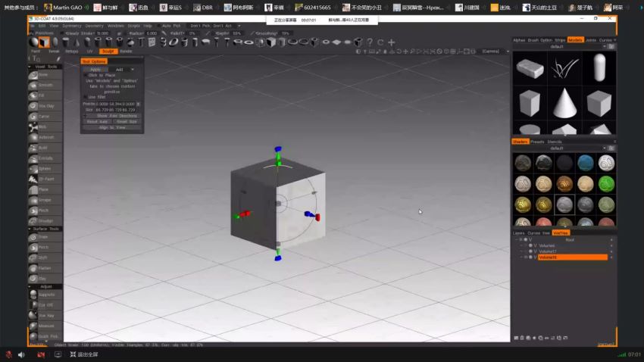644x362 pixels.
Task: Click Apply in Tool Options
Action: pyautogui.click(x=95, y=70)
